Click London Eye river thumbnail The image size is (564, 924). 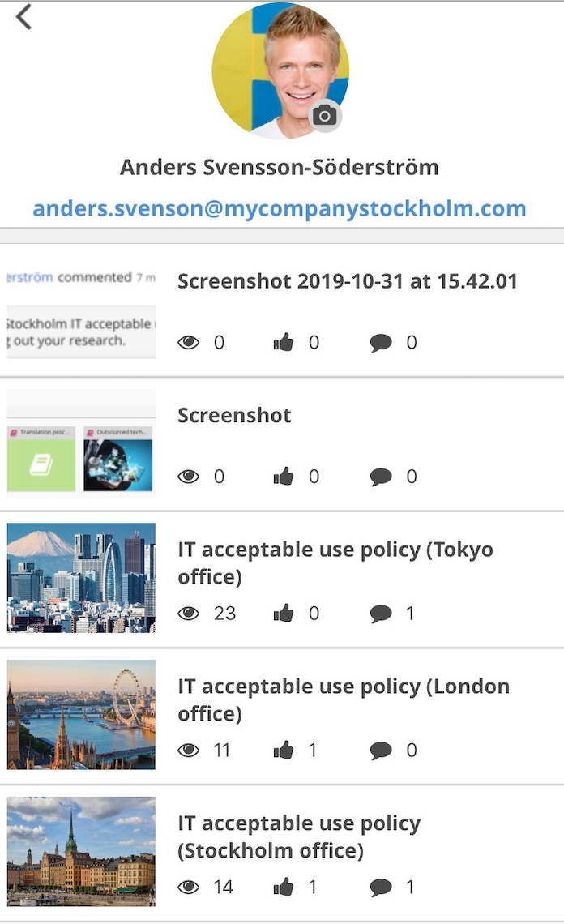click(x=81, y=714)
